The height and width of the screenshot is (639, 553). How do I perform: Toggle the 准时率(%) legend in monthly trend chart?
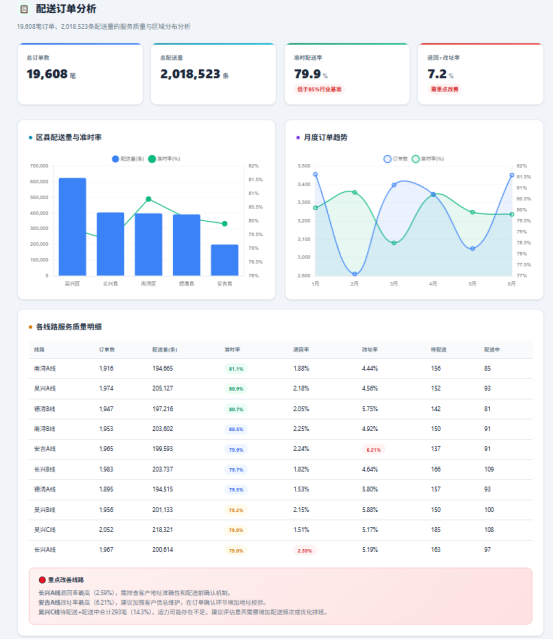(x=427, y=159)
